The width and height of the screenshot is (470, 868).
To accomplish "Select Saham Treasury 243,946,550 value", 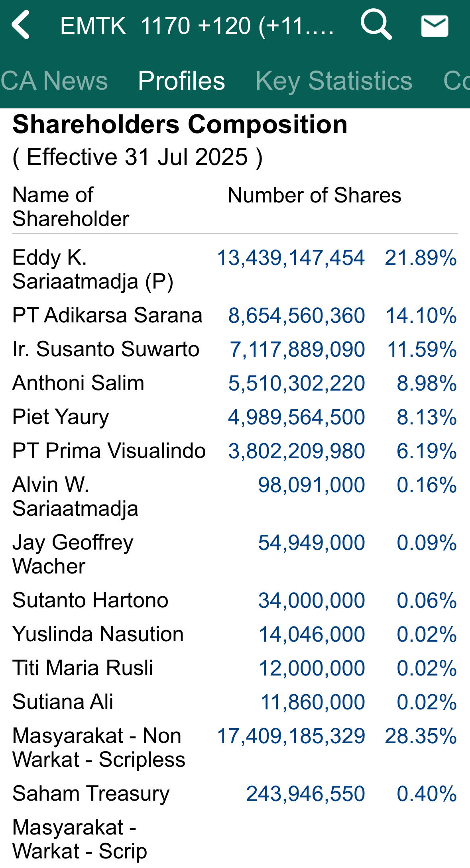I will point(305,793).
